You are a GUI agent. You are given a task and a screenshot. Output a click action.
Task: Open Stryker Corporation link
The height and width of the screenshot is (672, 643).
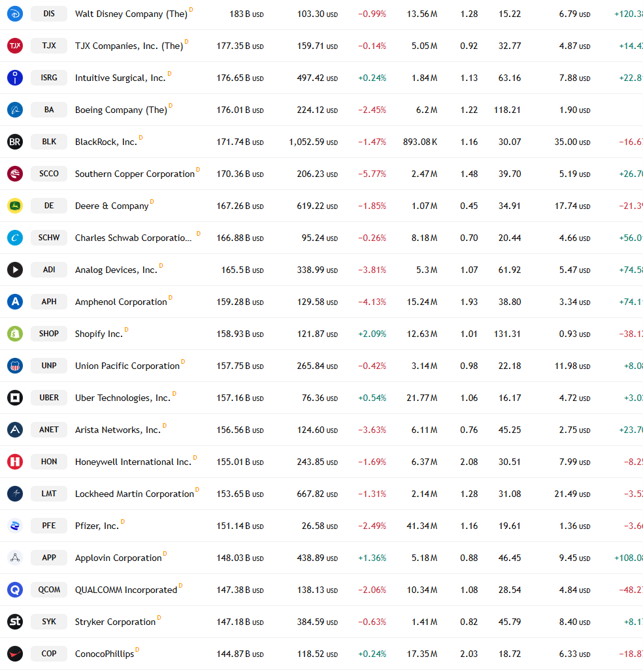tap(116, 622)
